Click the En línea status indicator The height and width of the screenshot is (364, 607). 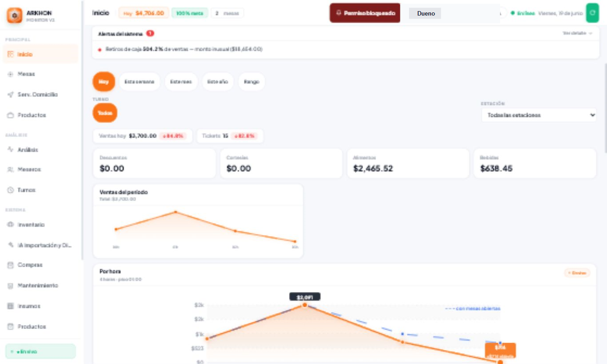(x=523, y=13)
